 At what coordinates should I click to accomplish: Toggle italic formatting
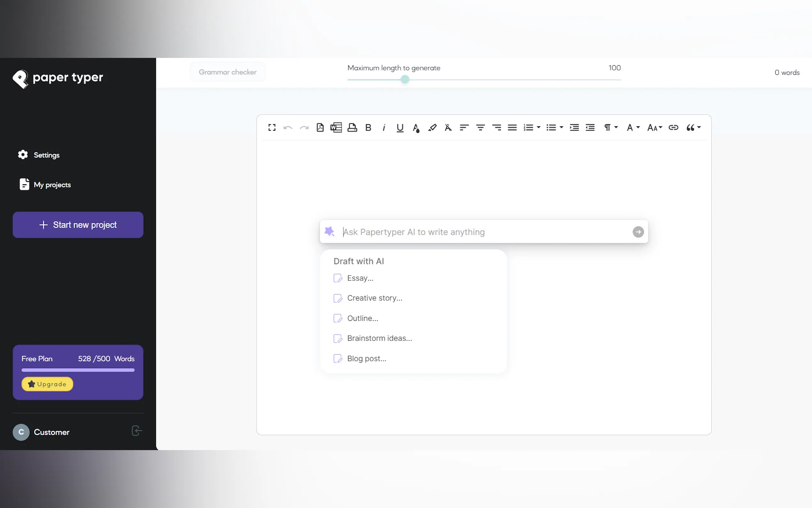pos(384,127)
